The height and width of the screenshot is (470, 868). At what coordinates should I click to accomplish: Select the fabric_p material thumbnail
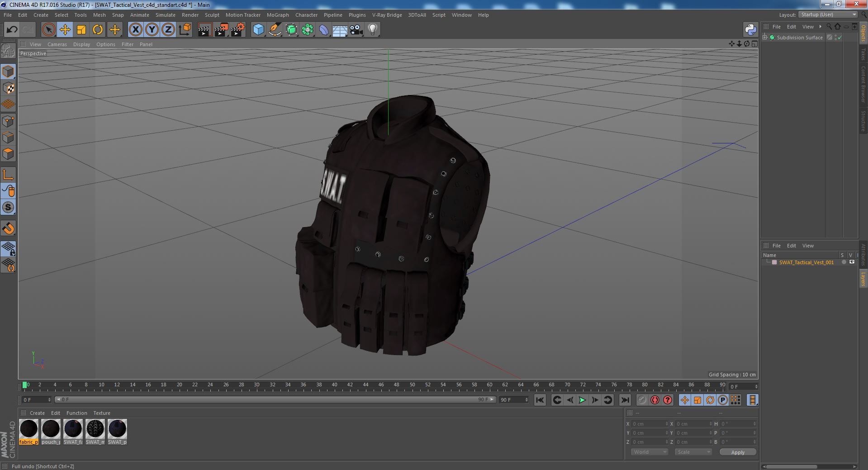click(x=28, y=432)
